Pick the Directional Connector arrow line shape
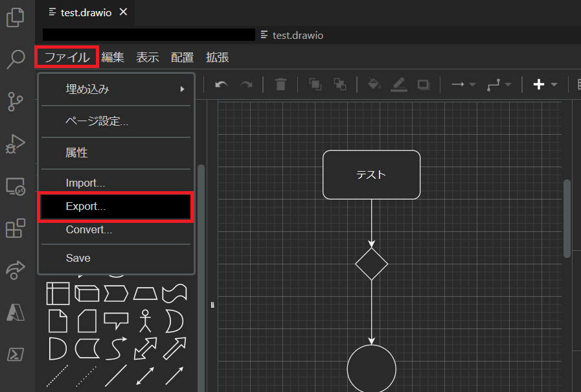Image resolution: width=581 pixels, height=392 pixels. 174,376
